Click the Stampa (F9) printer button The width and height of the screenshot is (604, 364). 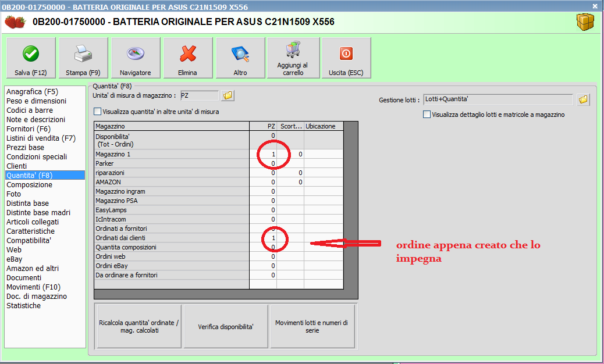83,58
